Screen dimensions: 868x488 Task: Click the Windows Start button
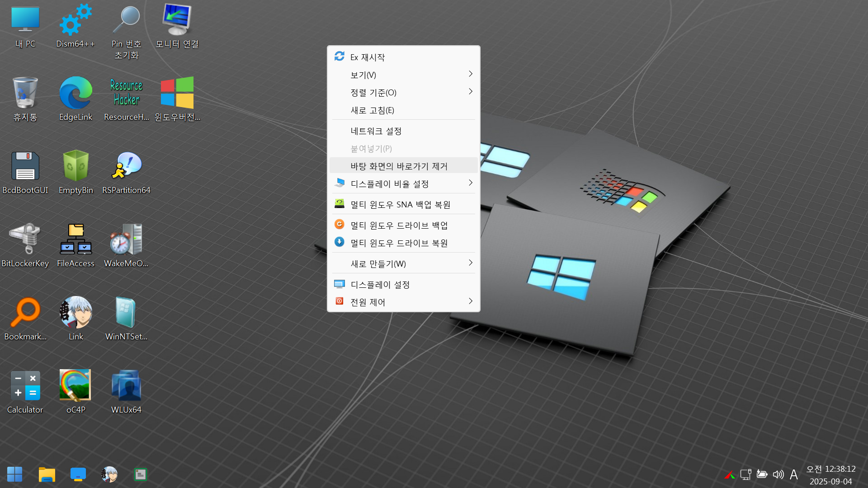pos(14,474)
